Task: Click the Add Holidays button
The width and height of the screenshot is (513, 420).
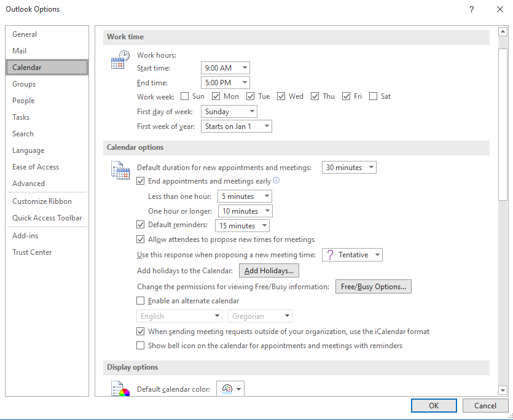Action: (x=269, y=271)
